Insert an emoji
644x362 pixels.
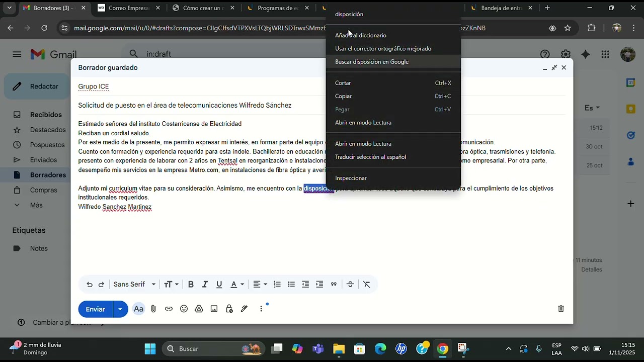coord(184,309)
